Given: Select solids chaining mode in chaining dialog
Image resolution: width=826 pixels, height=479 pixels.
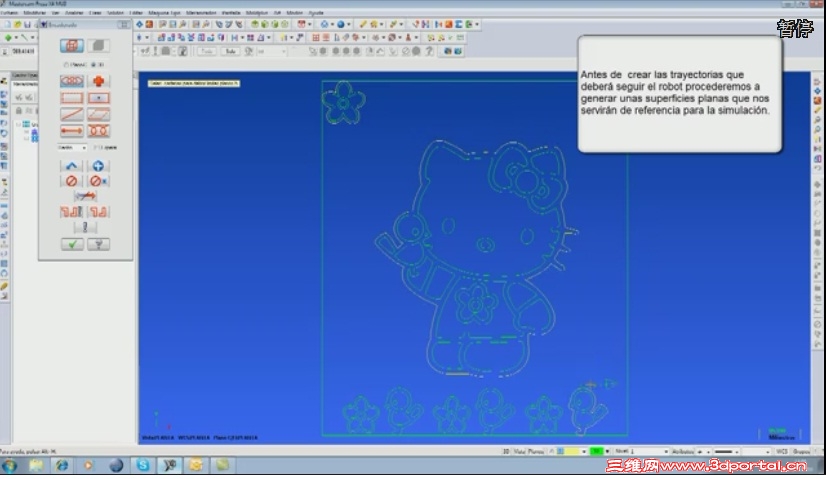Looking at the screenshot, I should point(99,46).
